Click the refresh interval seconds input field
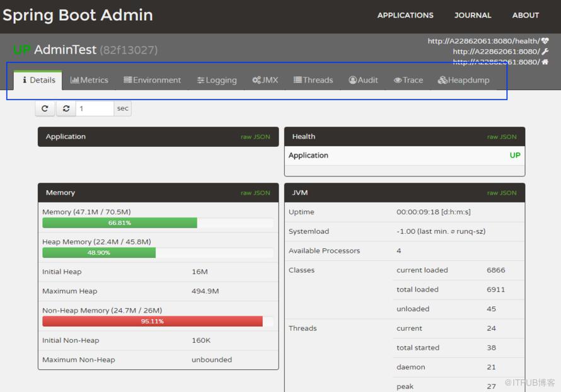This screenshot has height=392, width=561. tap(95, 108)
